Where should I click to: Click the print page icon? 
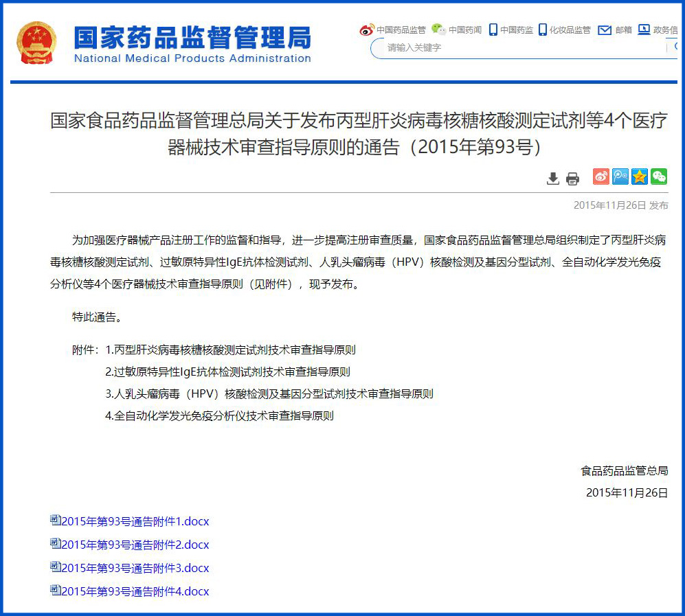[x=573, y=178]
